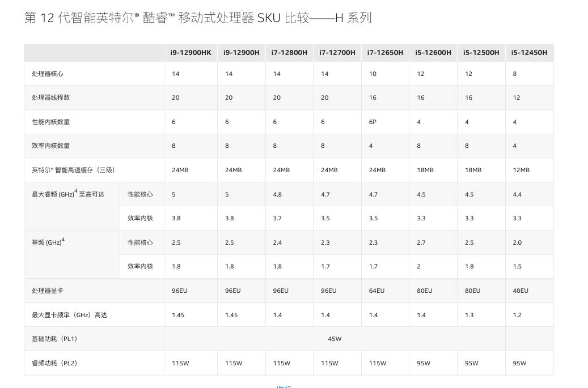Click the merged 45W cell for 基础功耗

335,338
